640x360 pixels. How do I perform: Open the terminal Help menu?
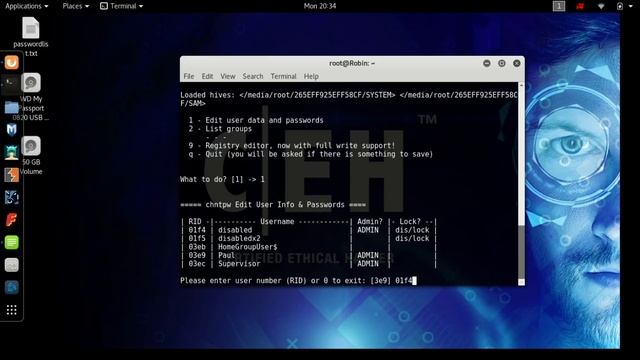311,76
